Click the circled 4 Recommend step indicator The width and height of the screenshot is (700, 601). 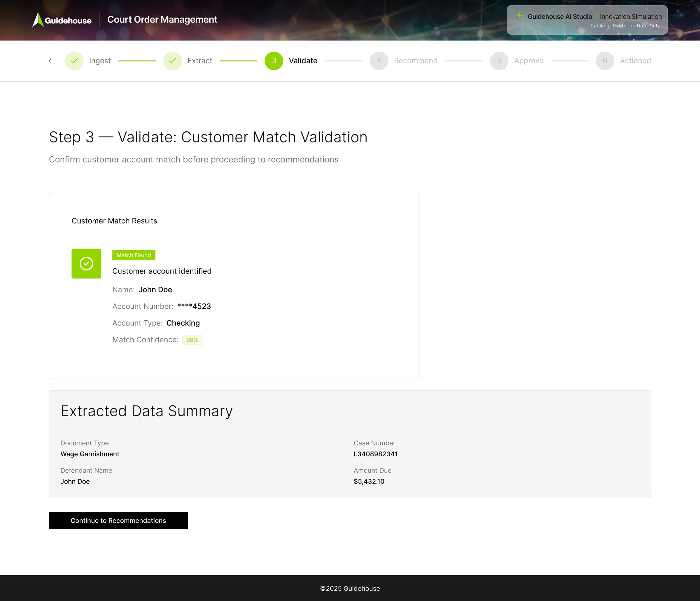click(379, 61)
